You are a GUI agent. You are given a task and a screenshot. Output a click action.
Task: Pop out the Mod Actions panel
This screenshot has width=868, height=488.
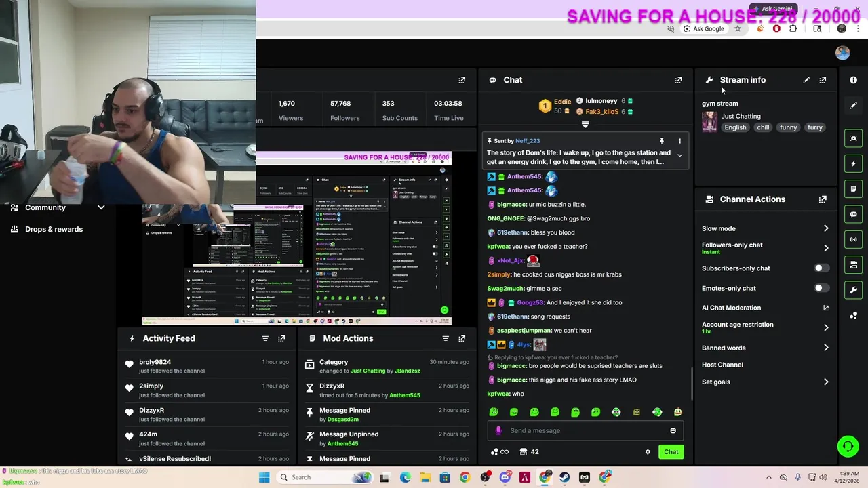coord(462,338)
